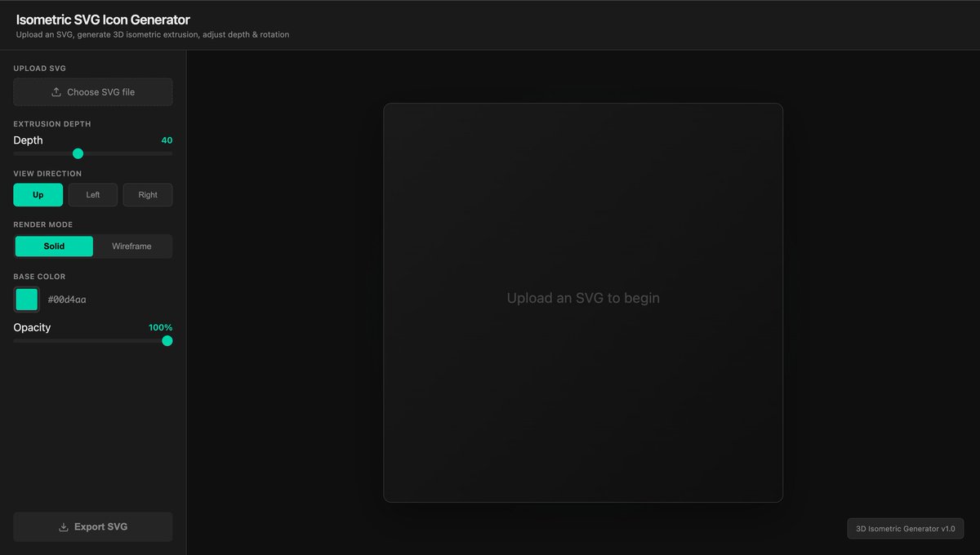The width and height of the screenshot is (980, 555).
Task: Select the Up view direction
Action: (38, 195)
